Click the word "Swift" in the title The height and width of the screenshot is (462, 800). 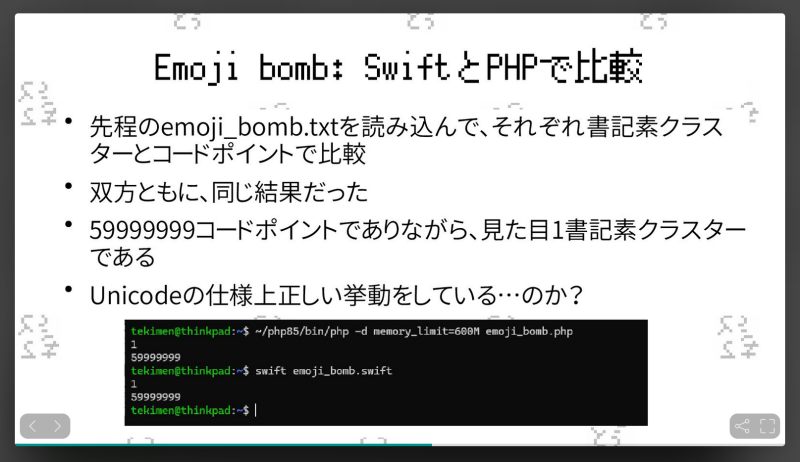click(x=399, y=69)
